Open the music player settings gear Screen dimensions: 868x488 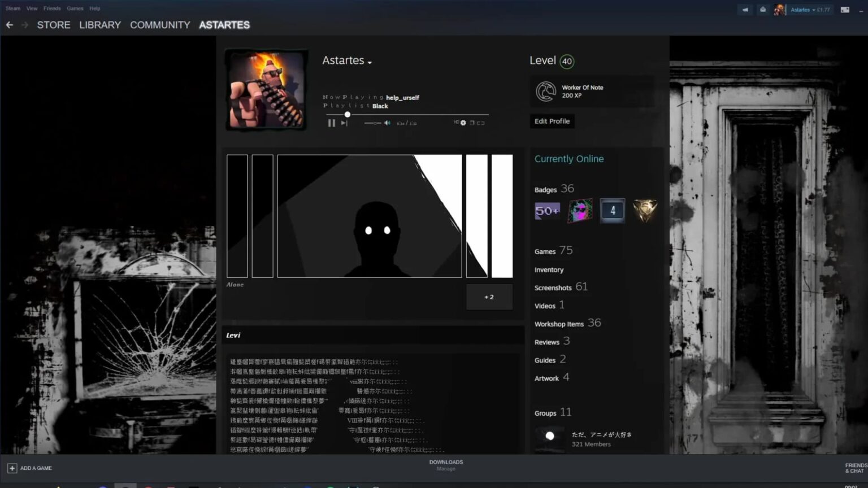463,123
